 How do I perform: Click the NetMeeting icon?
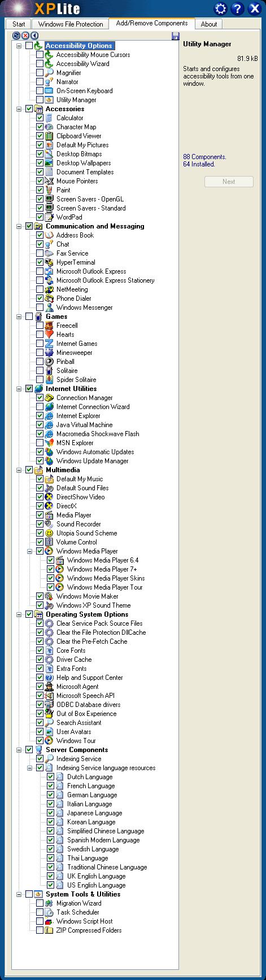50,289
